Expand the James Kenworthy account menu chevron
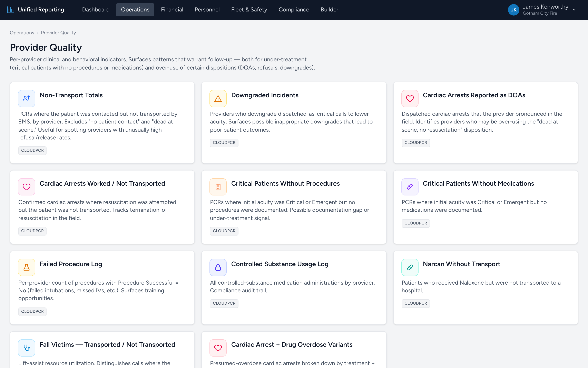Image resolution: width=588 pixels, height=368 pixels. [x=574, y=10]
